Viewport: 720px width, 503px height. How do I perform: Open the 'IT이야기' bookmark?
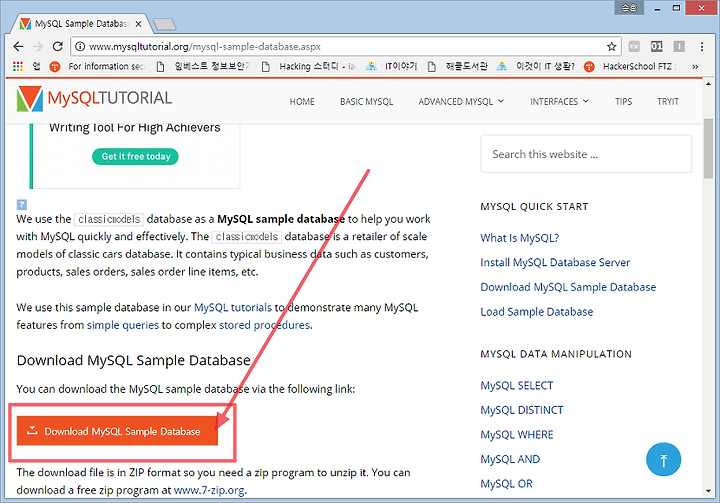pyautogui.click(x=391, y=67)
